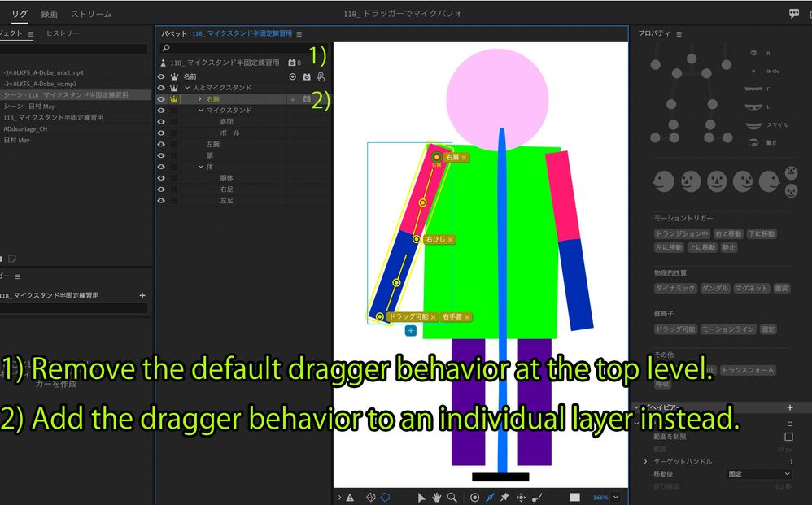Expand the 右腕 layer in the puppet panel
This screenshot has height=505, width=812.
tap(200, 99)
